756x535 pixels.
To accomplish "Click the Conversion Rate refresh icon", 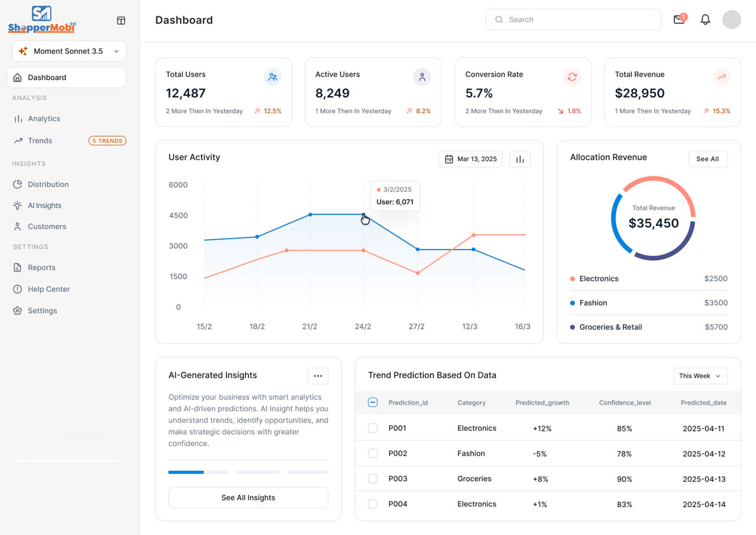I will pos(572,77).
